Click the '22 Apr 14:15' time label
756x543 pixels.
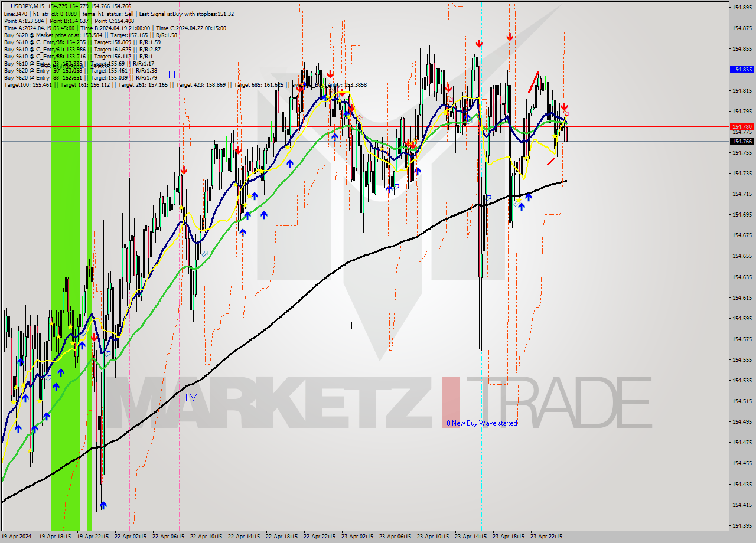click(245, 537)
